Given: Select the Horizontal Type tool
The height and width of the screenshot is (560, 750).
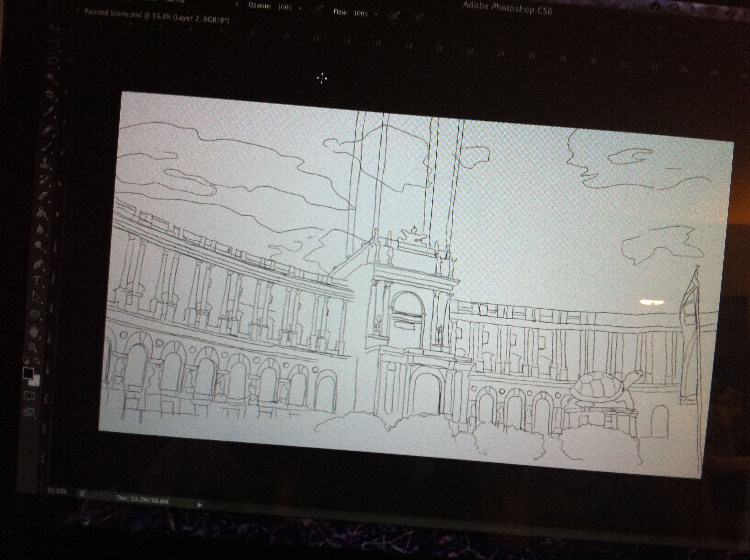Looking at the screenshot, I should coord(37,280).
